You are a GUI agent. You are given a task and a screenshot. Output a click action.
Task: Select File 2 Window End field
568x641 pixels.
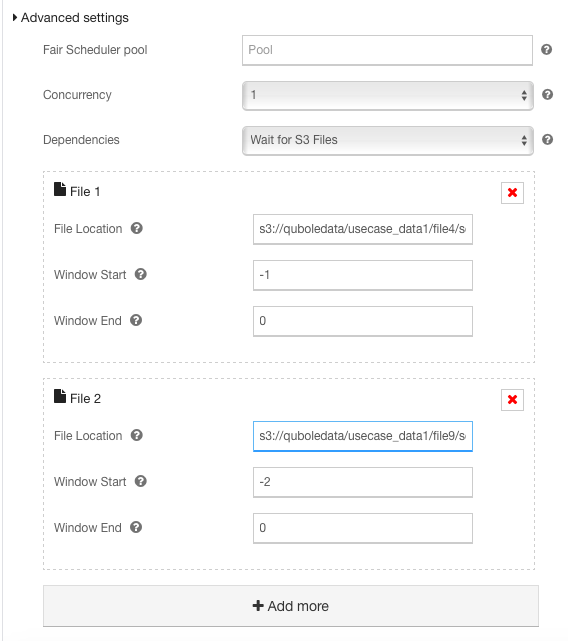[363, 528]
